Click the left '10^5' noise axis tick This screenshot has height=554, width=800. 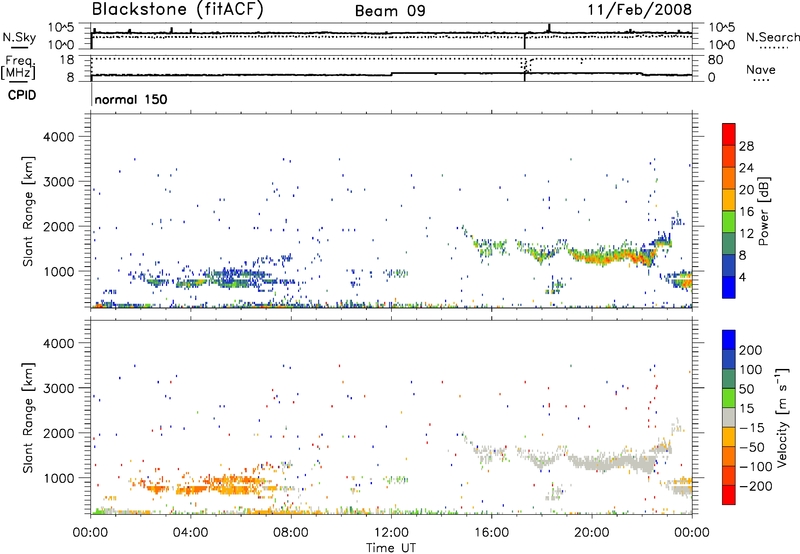click(61, 28)
